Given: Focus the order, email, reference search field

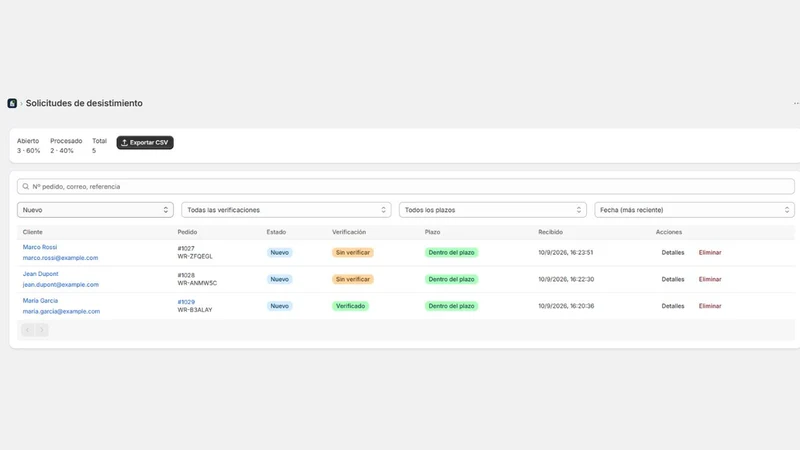Looking at the screenshot, I should tap(406, 186).
